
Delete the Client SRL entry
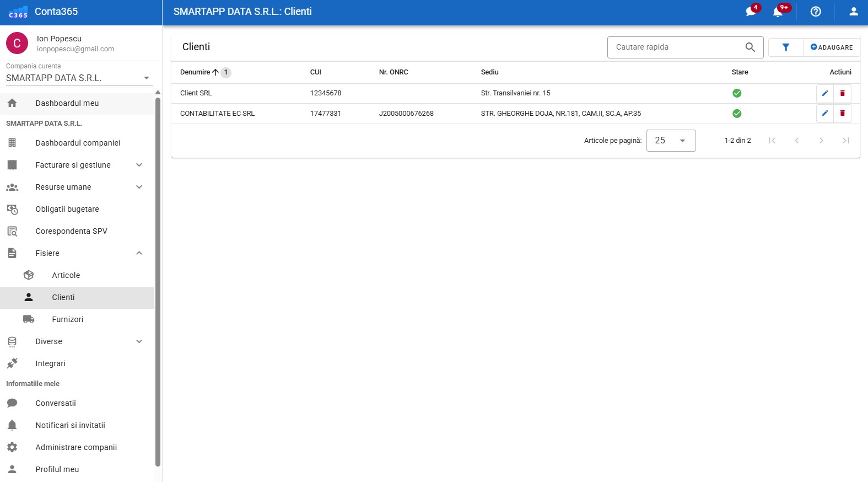(842, 93)
